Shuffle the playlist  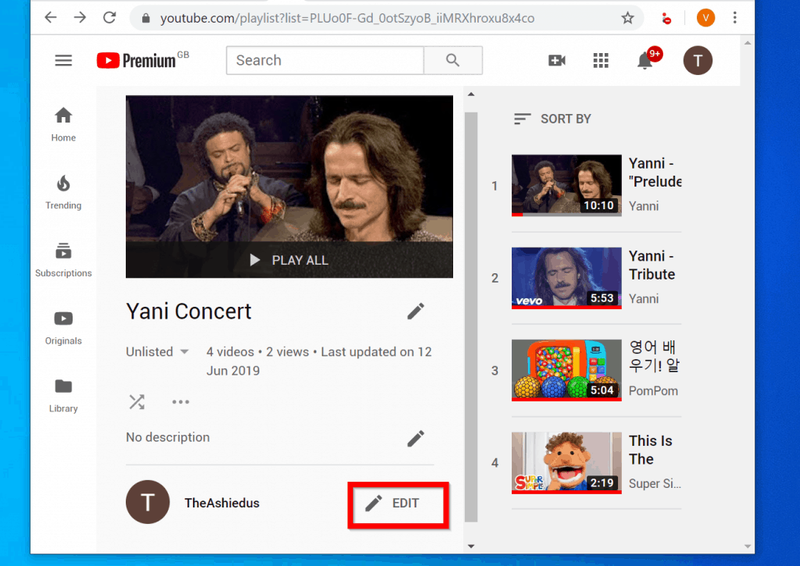pyautogui.click(x=137, y=402)
